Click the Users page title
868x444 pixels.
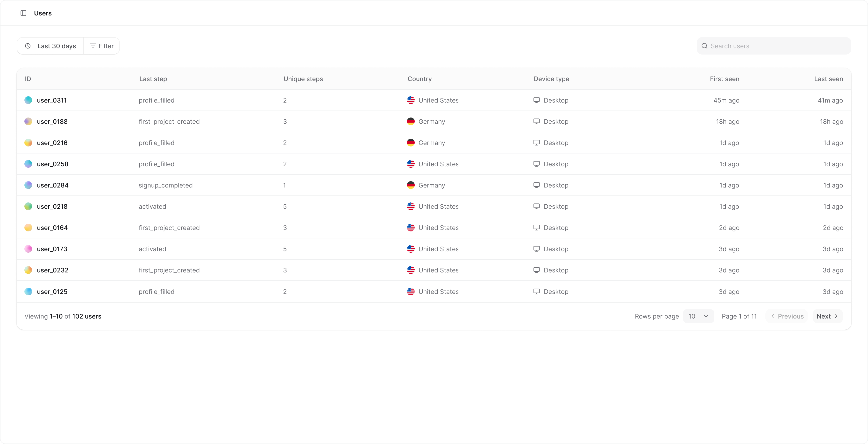(43, 13)
